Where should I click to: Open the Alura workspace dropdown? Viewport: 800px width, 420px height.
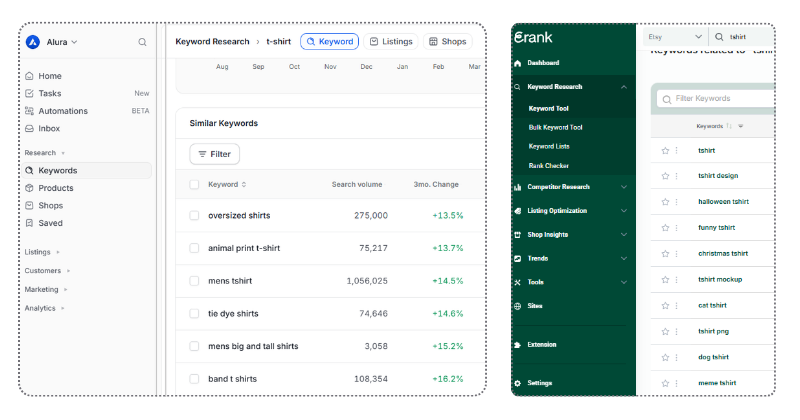(62, 42)
